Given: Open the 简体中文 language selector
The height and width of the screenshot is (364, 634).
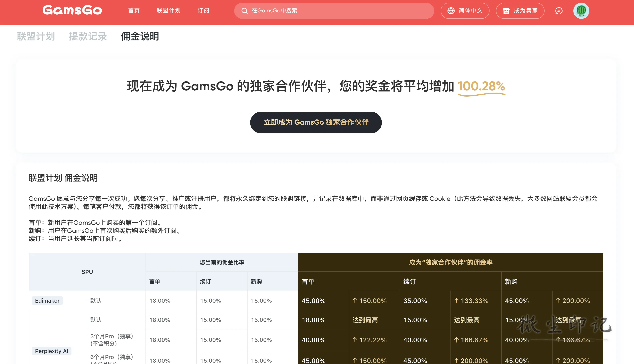Looking at the screenshot, I should (x=465, y=11).
